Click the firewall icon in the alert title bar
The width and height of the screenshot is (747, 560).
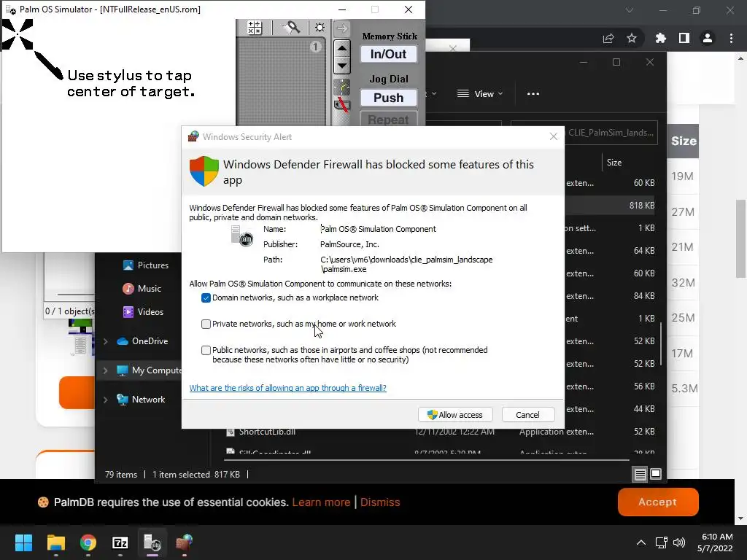point(193,136)
